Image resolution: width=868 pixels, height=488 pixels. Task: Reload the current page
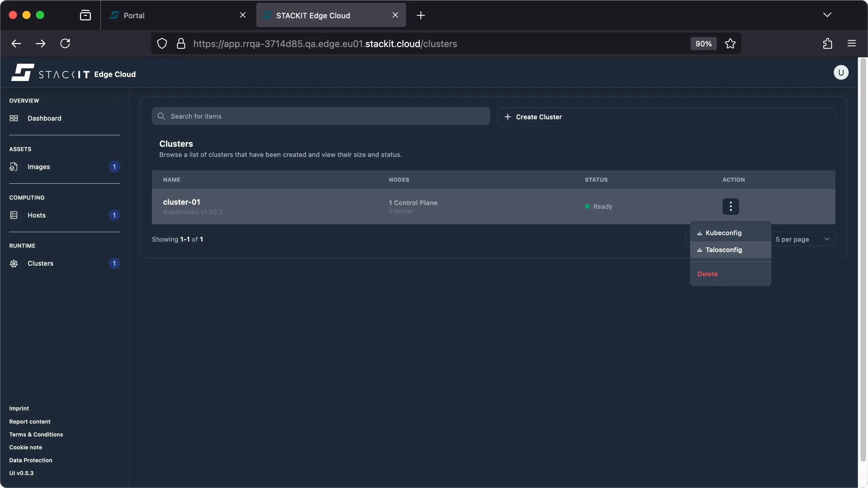click(x=65, y=43)
